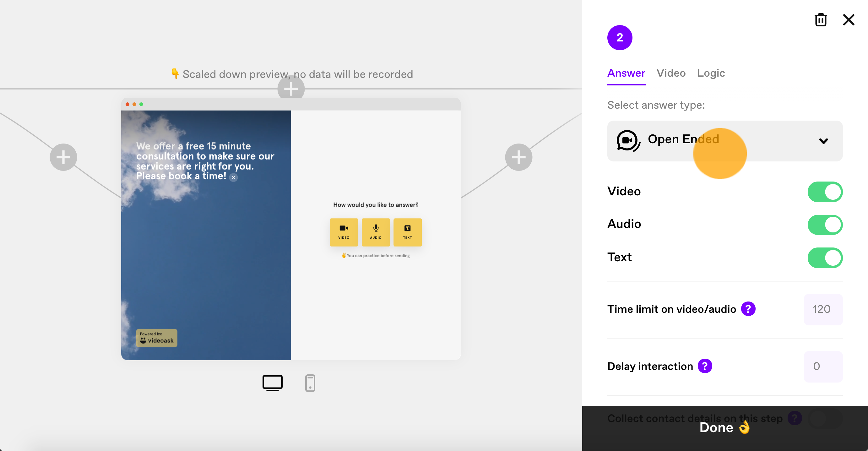Screen dimensions: 868x451
Task: Click the Open Ended video chat icon
Action: [x=628, y=141]
